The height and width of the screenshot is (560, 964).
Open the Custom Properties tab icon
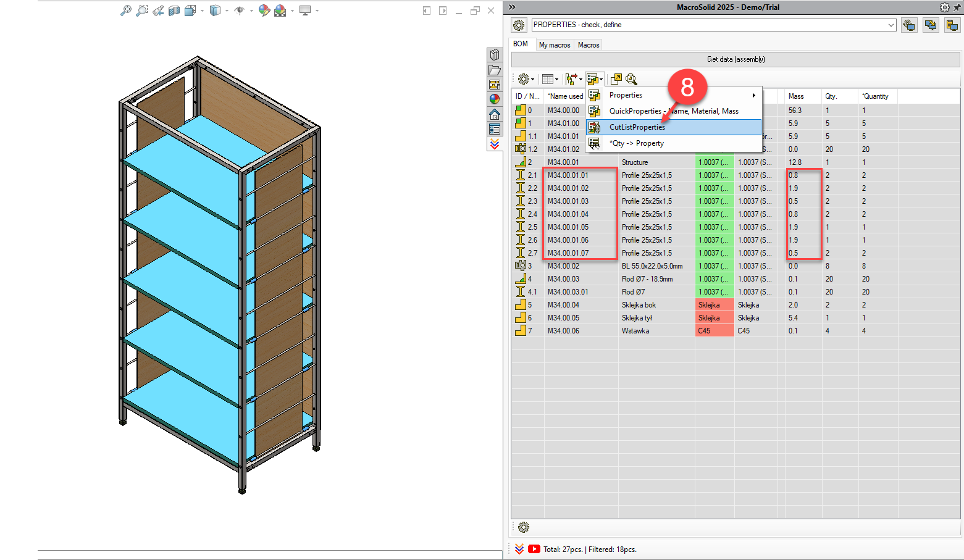(495, 129)
